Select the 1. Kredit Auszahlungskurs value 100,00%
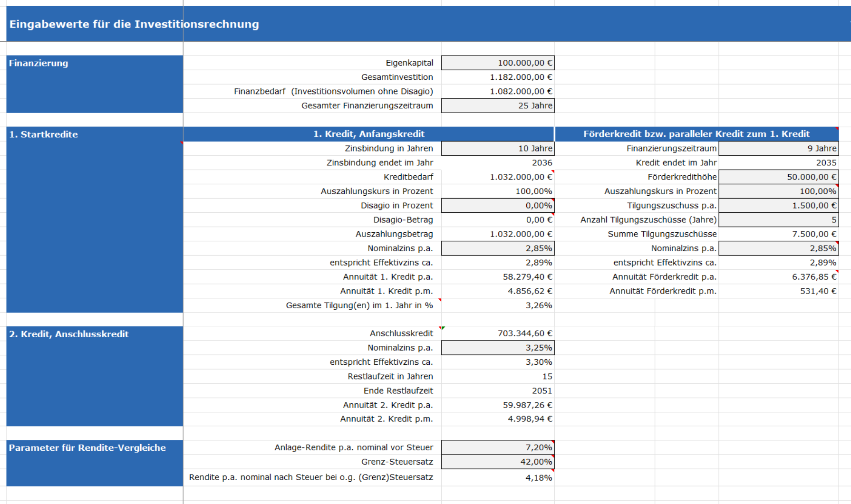Image resolution: width=851 pixels, height=504 pixels. click(534, 191)
